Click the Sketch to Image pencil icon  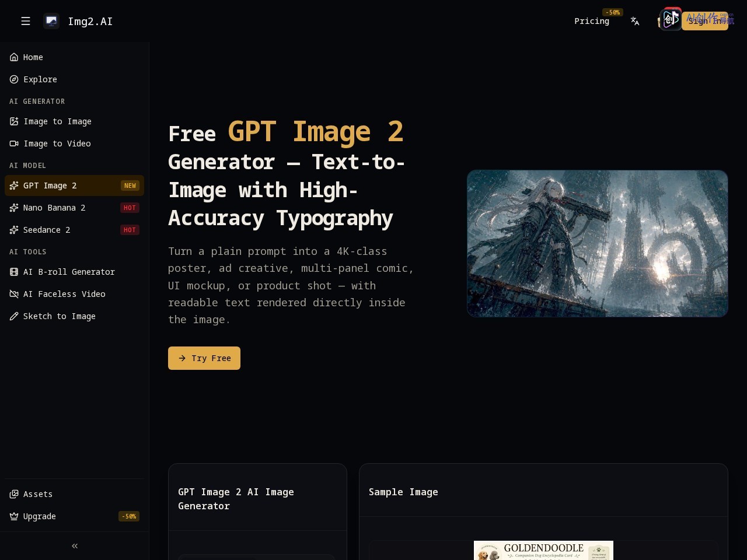(14, 316)
